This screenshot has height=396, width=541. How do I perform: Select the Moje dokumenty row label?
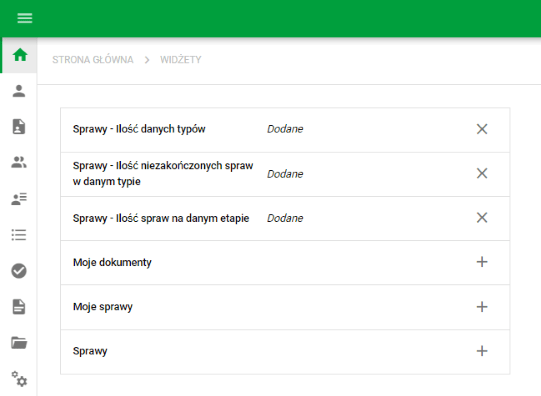[112, 263]
